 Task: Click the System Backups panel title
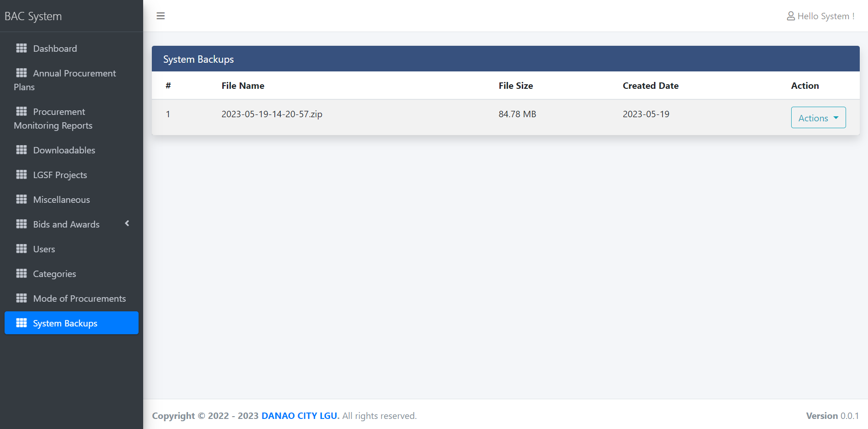[198, 59]
